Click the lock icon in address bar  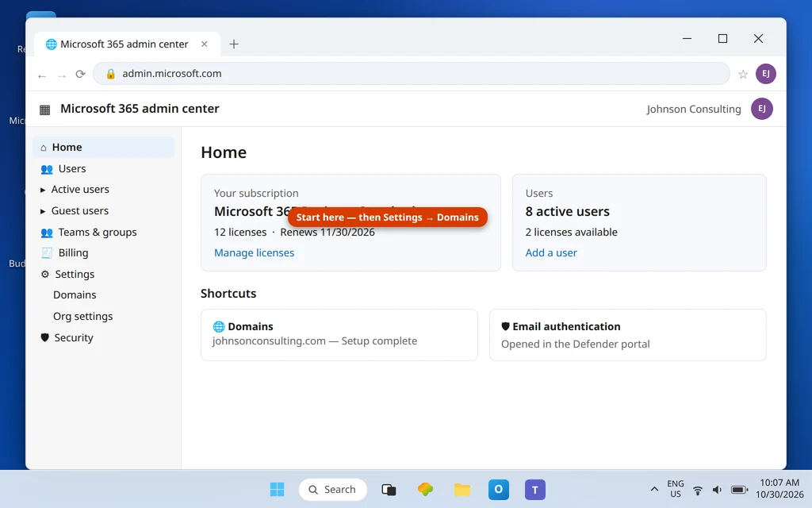coord(110,74)
